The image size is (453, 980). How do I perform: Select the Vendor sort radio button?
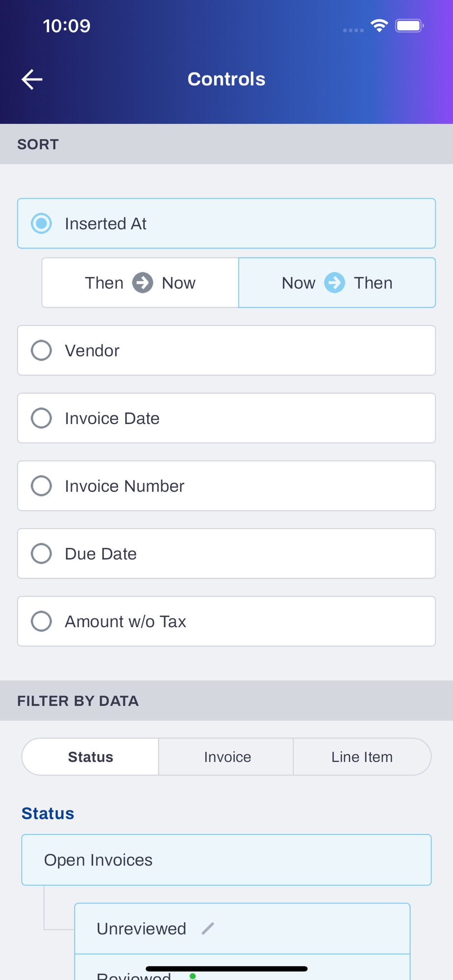click(42, 350)
